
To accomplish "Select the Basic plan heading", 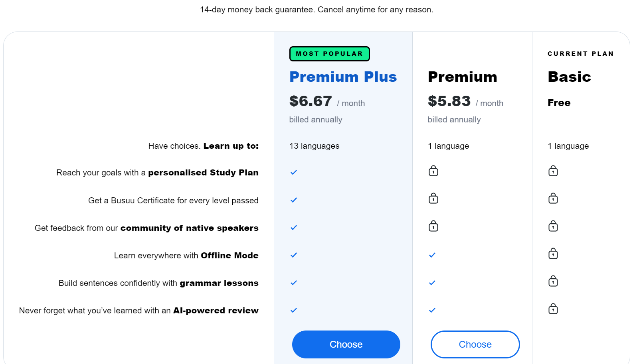I will click(x=570, y=77).
